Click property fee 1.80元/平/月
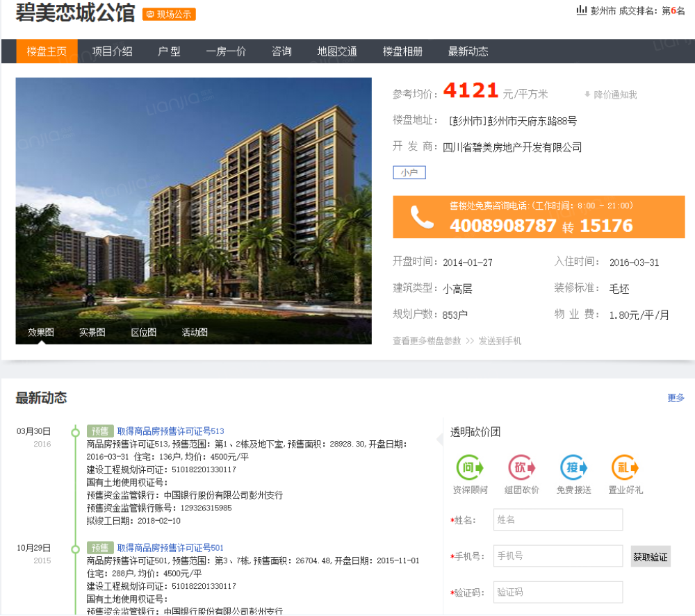This screenshot has width=695, height=616. 639,315
